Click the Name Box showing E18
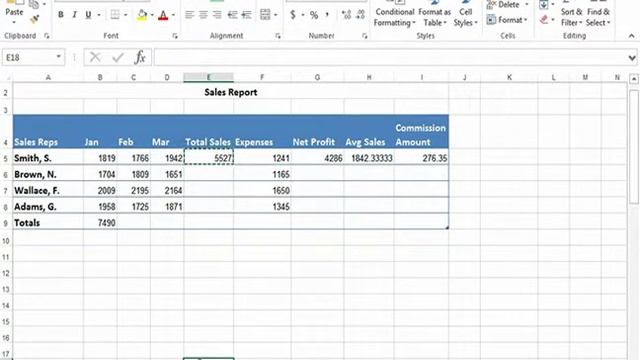Image resolution: width=640 pixels, height=360 pixels. point(29,58)
